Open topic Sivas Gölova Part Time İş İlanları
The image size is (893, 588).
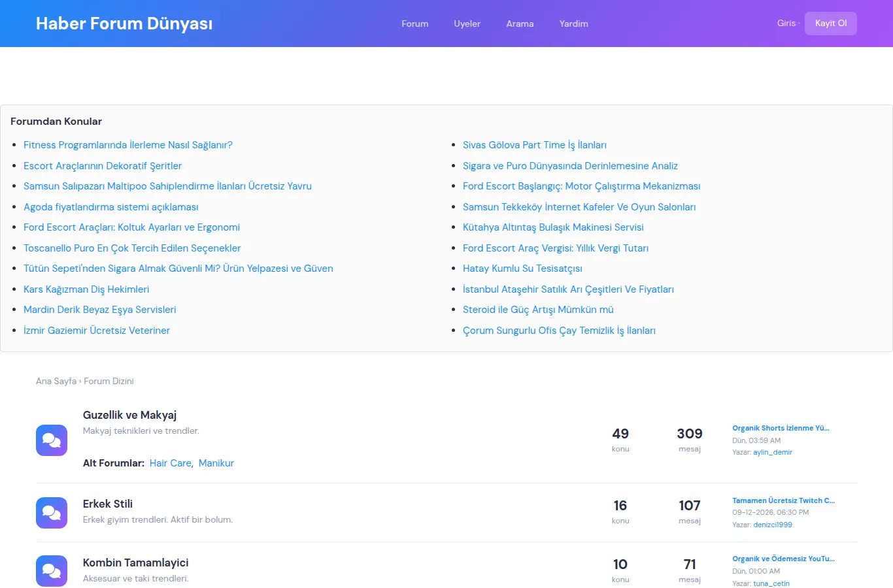535,145
